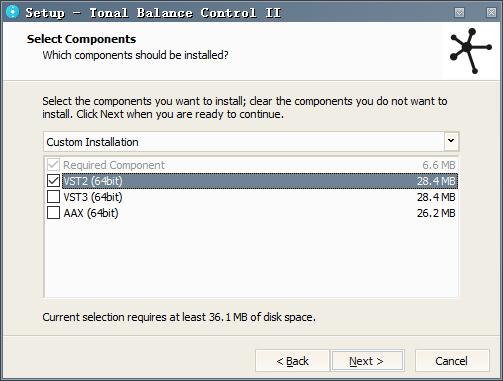
Task: Open the installation type dropdown arrow
Action: pos(451,141)
